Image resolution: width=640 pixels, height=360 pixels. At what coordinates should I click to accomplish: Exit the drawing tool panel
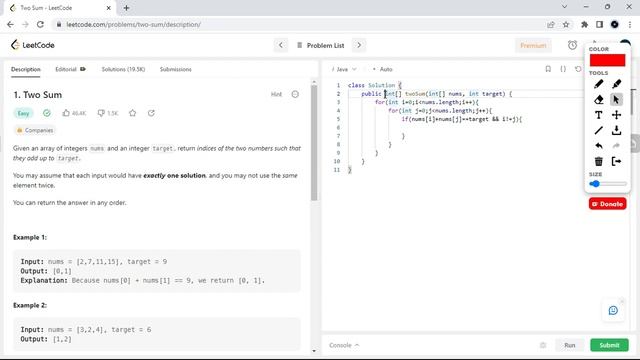(x=616, y=161)
